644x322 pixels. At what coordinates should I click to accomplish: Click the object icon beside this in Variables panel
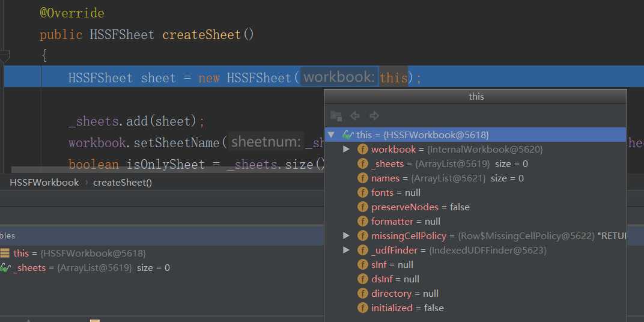click(x=5, y=253)
